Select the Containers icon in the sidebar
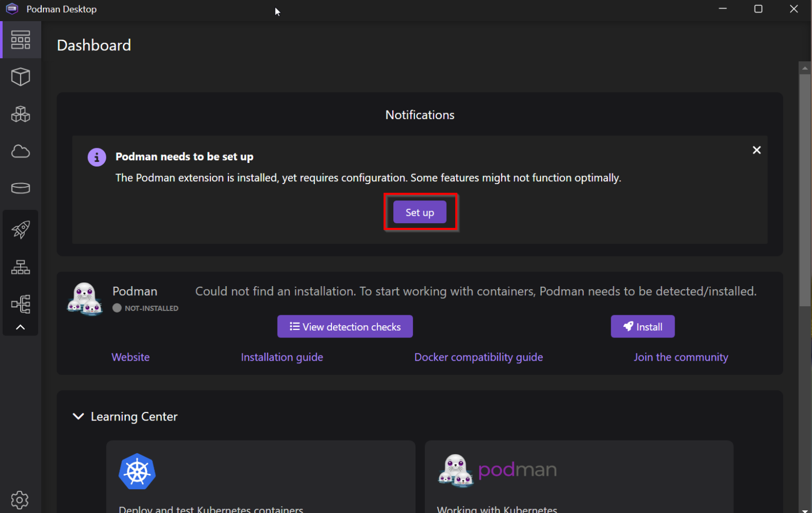This screenshot has height=513, width=812. 21,77
